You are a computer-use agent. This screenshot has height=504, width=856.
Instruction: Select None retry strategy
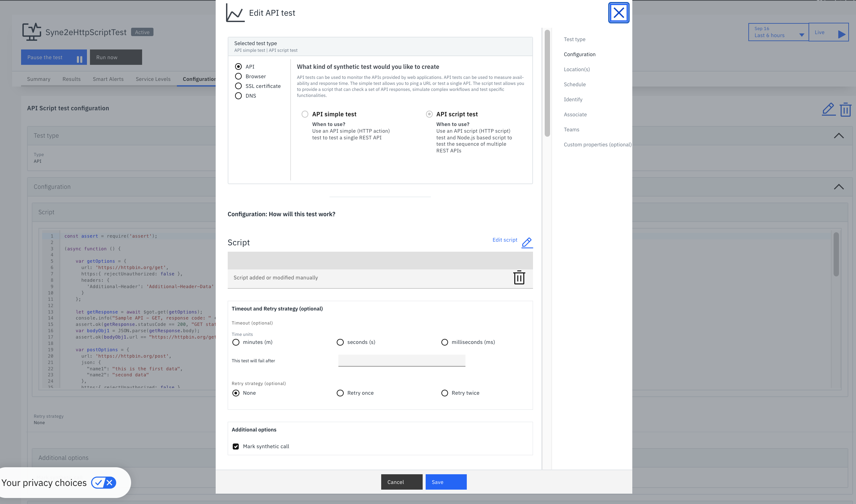(x=236, y=393)
